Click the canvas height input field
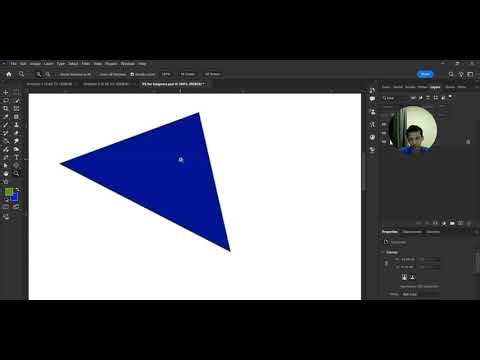 point(408,267)
